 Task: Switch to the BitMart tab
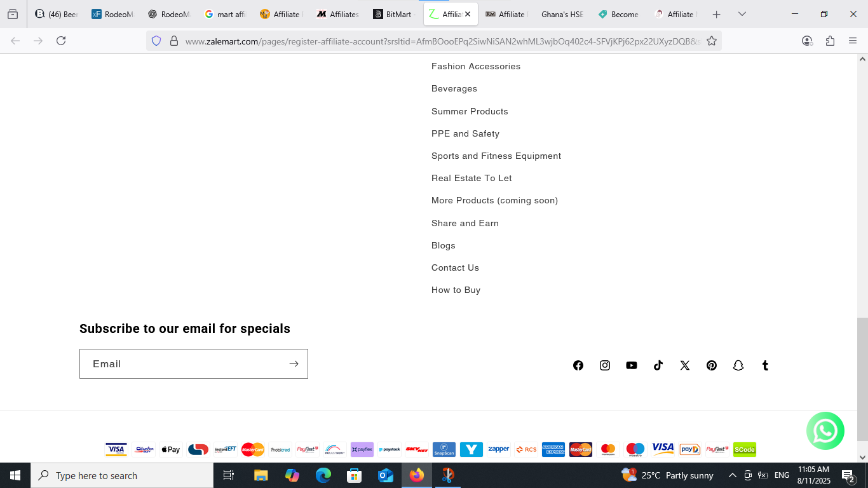point(395,14)
